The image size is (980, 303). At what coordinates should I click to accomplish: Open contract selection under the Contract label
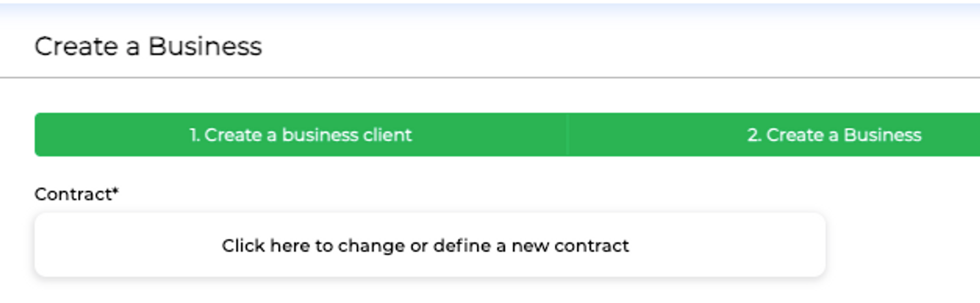[x=429, y=245]
